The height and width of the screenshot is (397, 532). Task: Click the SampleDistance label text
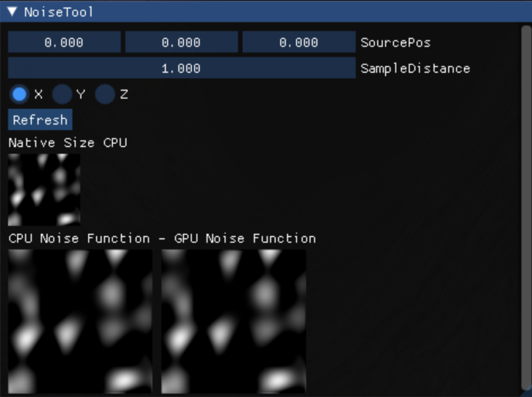(x=415, y=69)
